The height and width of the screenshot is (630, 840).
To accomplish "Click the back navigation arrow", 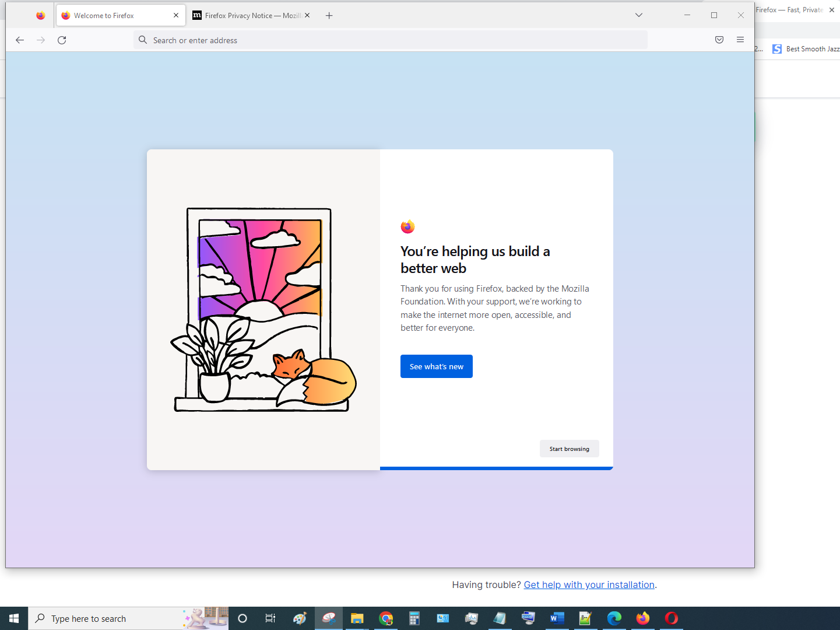I will click(20, 40).
